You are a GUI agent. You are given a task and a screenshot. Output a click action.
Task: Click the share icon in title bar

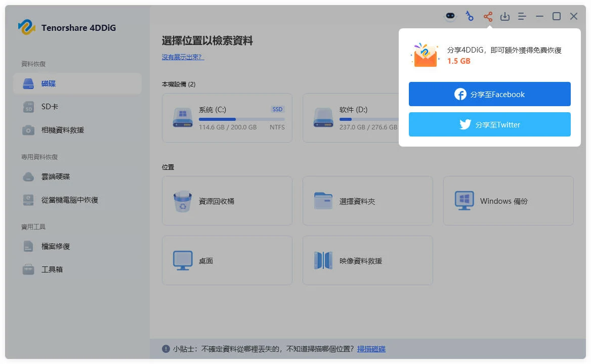[x=488, y=17]
